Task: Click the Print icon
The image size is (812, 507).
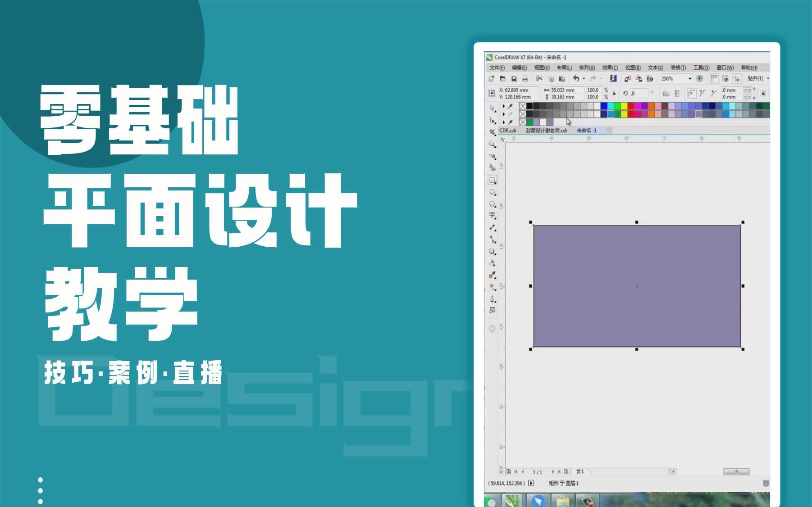Action: pos(525,78)
